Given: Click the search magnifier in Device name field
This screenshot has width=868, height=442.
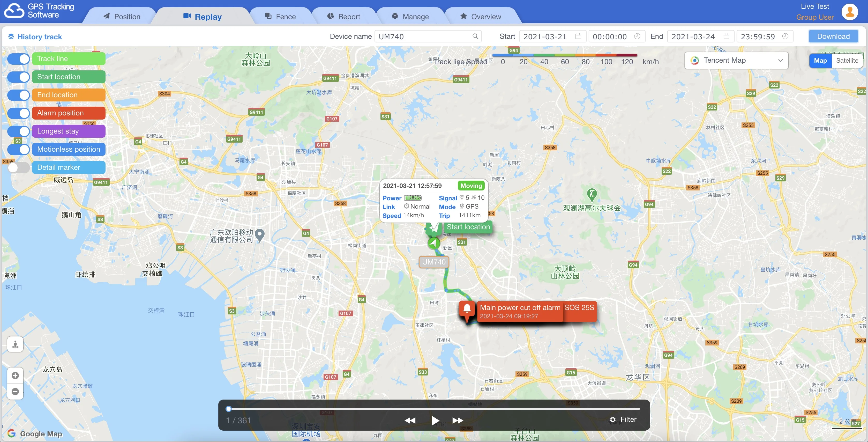Looking at the screenshot, I should tap(475, 36).
